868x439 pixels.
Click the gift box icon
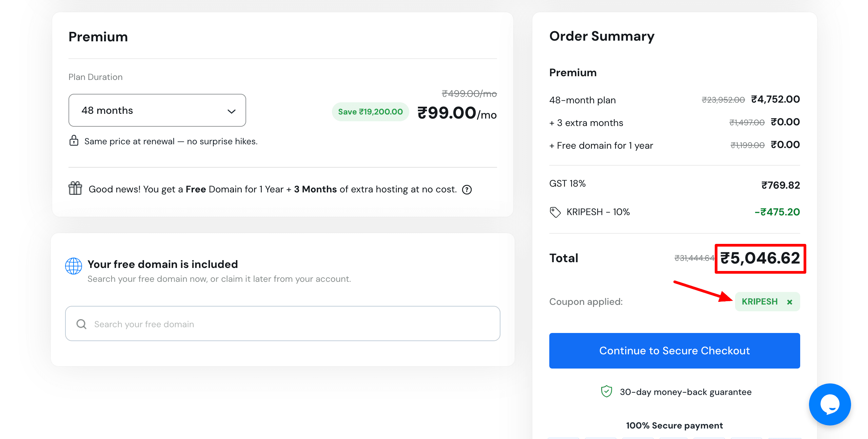click(75, 188)
